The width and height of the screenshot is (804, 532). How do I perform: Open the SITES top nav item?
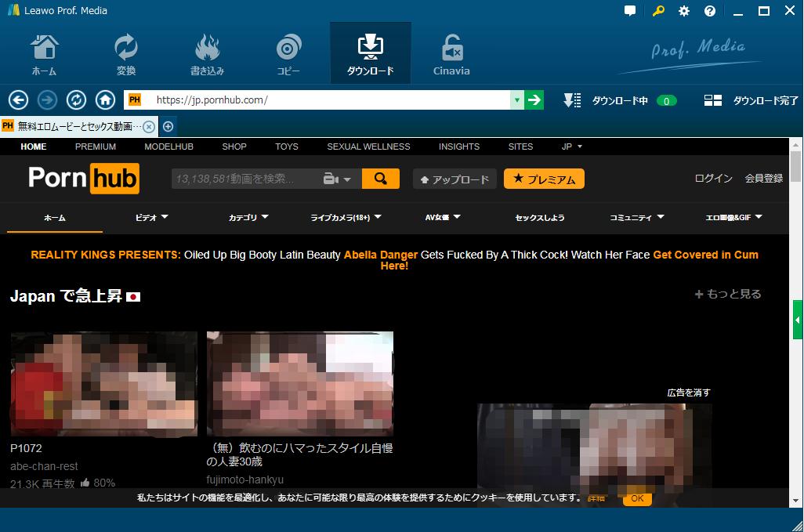coord(520,147)
